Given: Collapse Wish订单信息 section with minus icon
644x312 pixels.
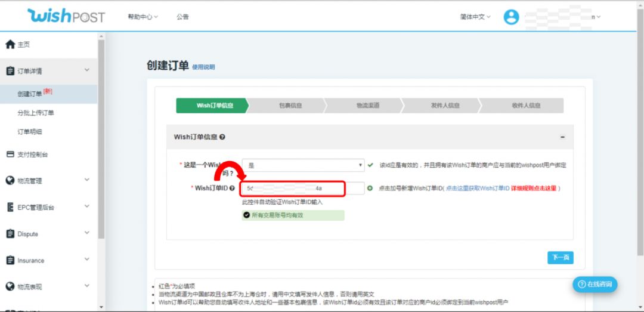Looking at the screenshot, I should (x=563, y=137).
